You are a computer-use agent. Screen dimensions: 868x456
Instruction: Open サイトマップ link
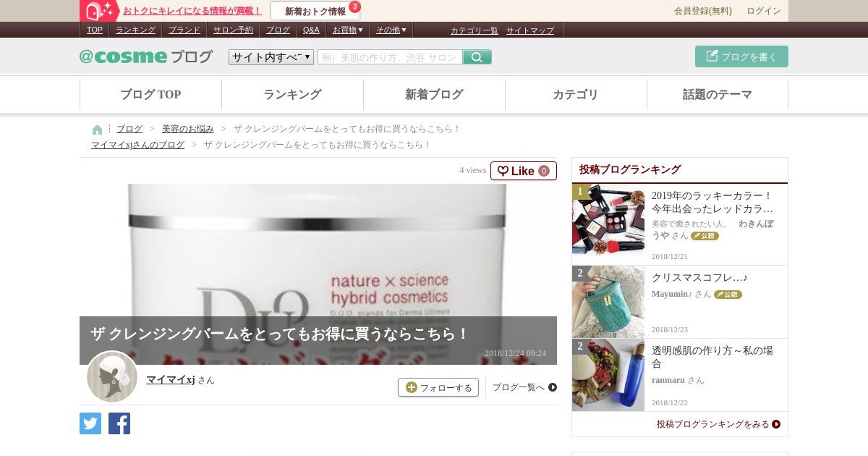[530, 30]
